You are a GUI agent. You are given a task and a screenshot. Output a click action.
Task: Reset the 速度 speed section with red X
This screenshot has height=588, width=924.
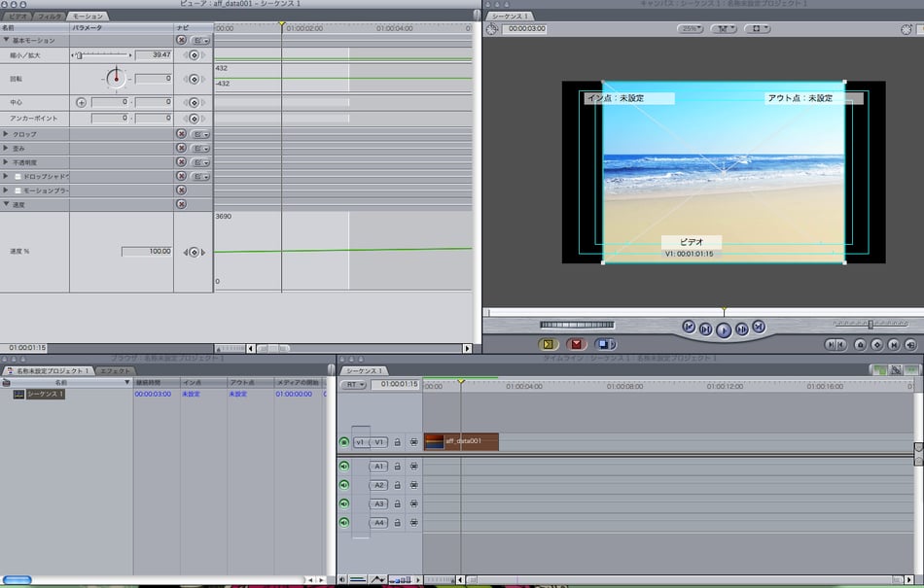(x=181, y=204)
